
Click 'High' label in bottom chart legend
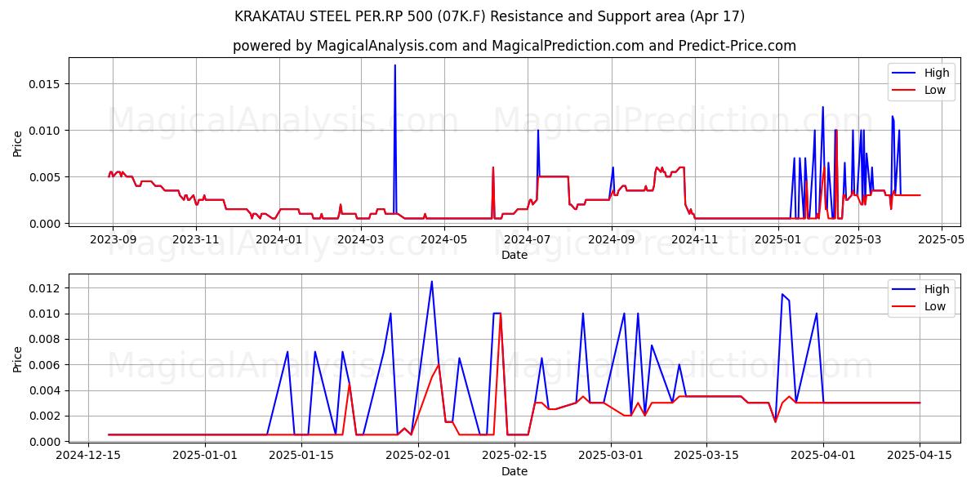tap(937, 289)
